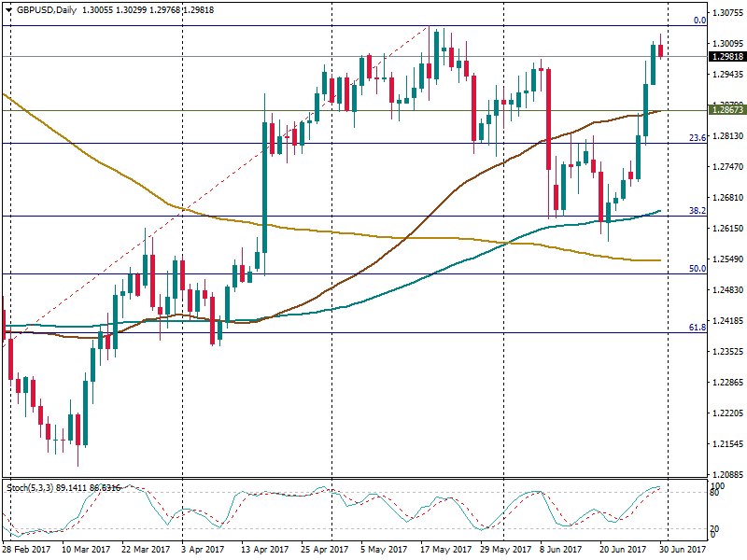The width and height of the screenshot is (747, 560).
Task: Select the Fibonacci 38.2 level label
Action: click(x=697, y=212)
